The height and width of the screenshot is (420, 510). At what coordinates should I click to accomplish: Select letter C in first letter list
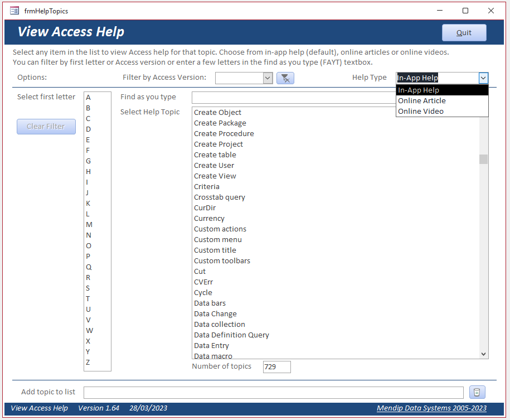click(x=97, y=118)
